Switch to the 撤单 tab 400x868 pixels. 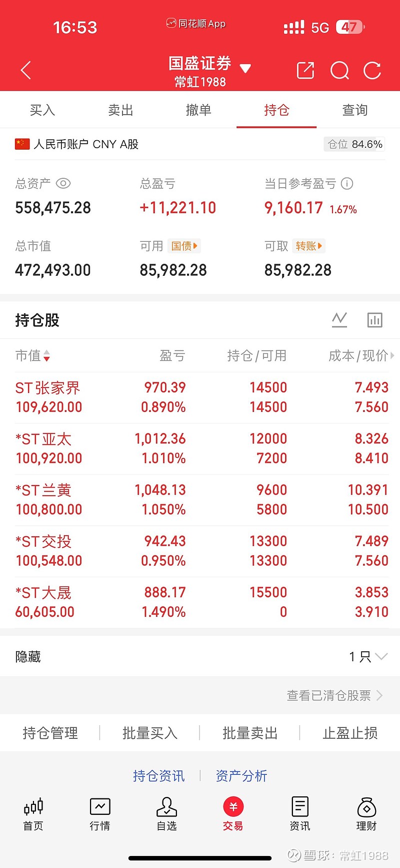pyautogui.click(x=198, y=110)
